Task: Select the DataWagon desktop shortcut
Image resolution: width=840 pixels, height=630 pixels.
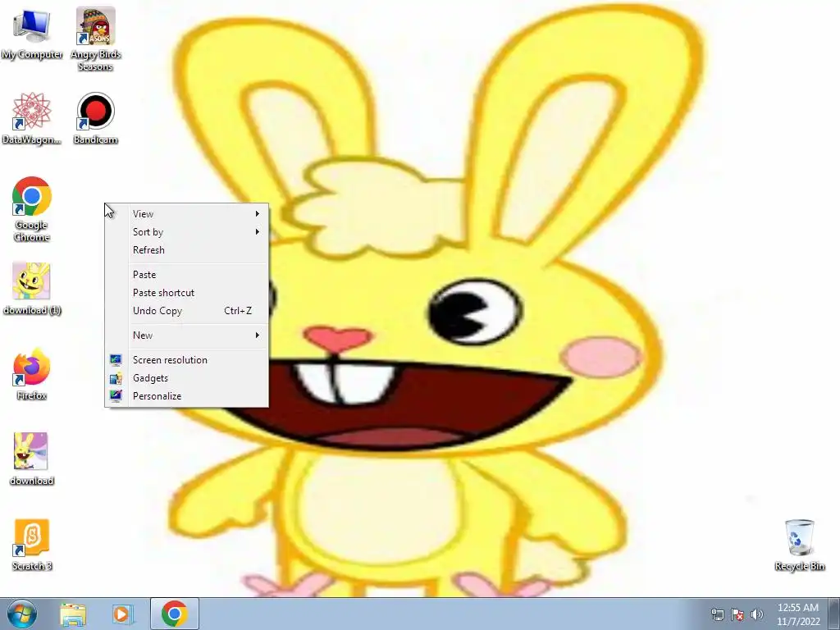Action: 32,118
